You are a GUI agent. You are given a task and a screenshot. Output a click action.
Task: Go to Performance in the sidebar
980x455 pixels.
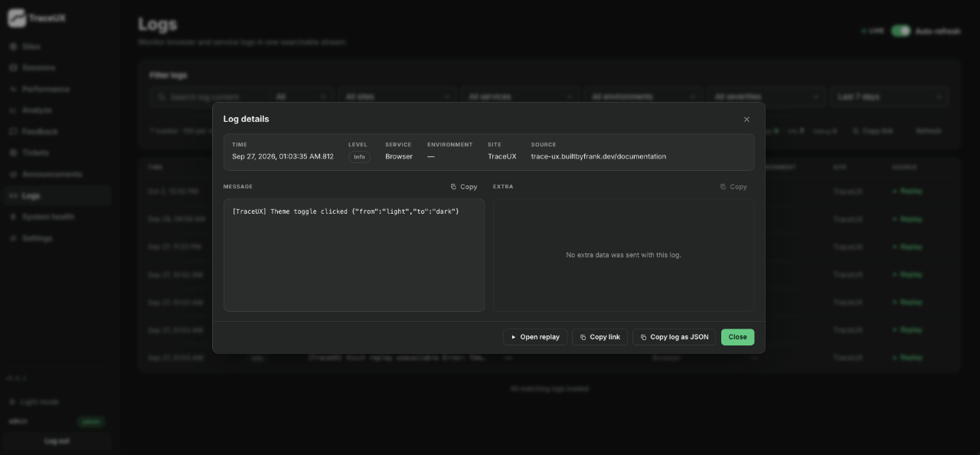57,89
